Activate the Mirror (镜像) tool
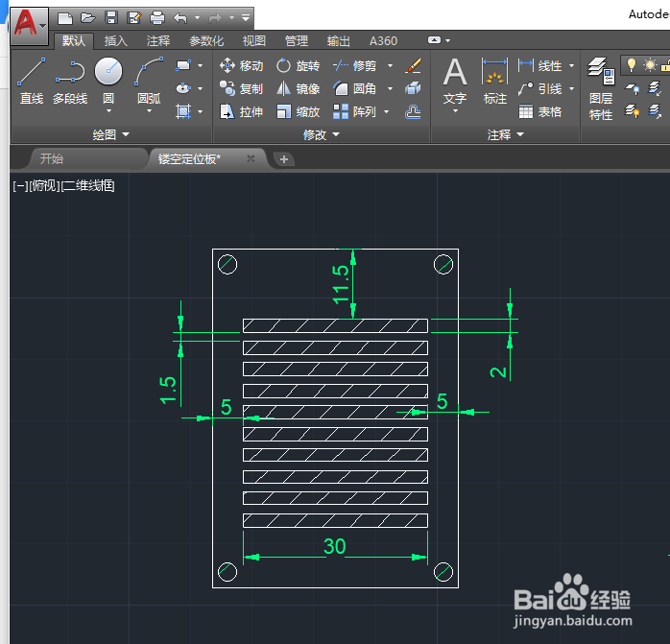The image size is (670, 644). coord(298,89)
